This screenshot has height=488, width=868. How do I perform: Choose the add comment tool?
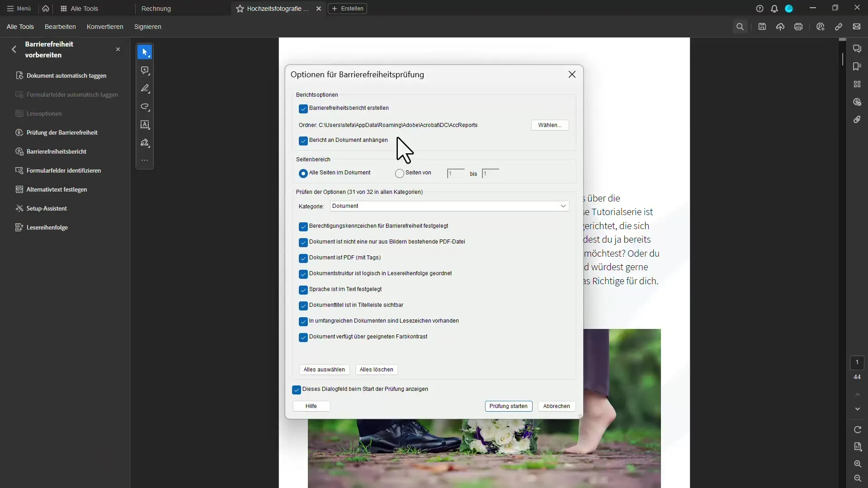point(145,70)
